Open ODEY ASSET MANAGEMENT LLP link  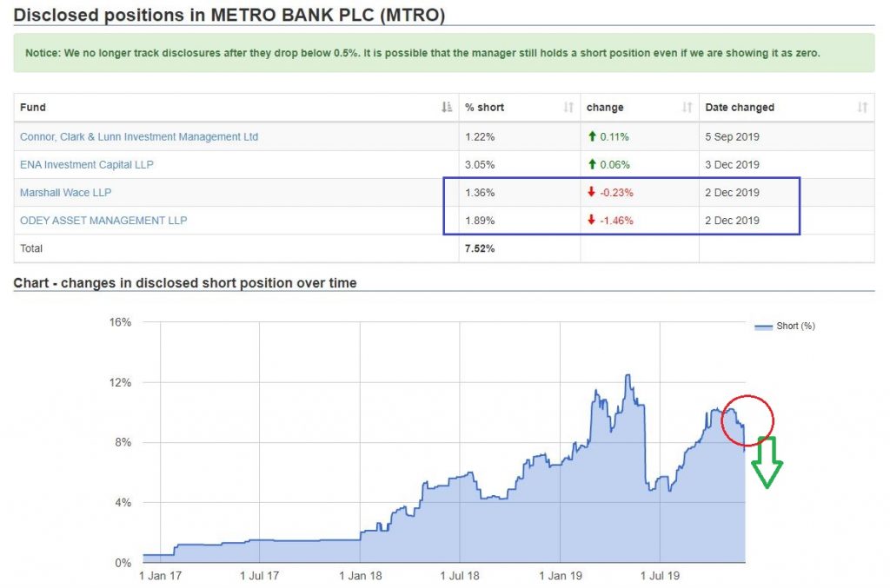click(x=103, y=220)
